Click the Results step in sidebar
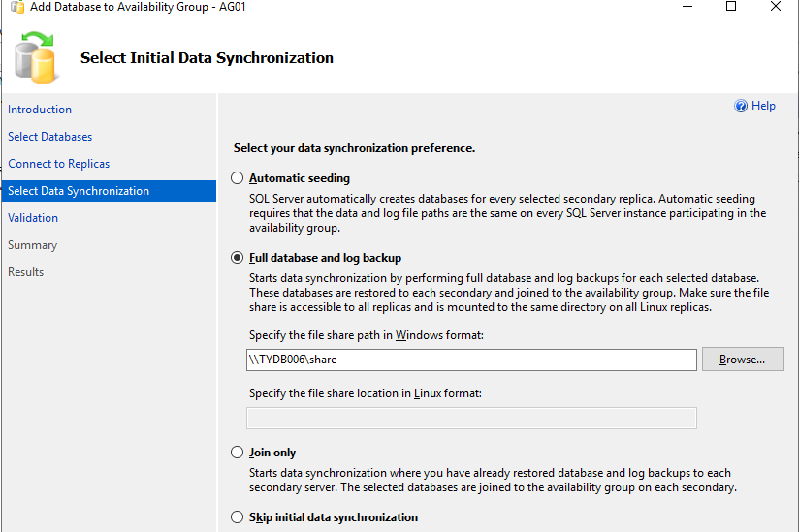Image resolution: width=799 pixels, height=532 pixels. click(26, 272)
